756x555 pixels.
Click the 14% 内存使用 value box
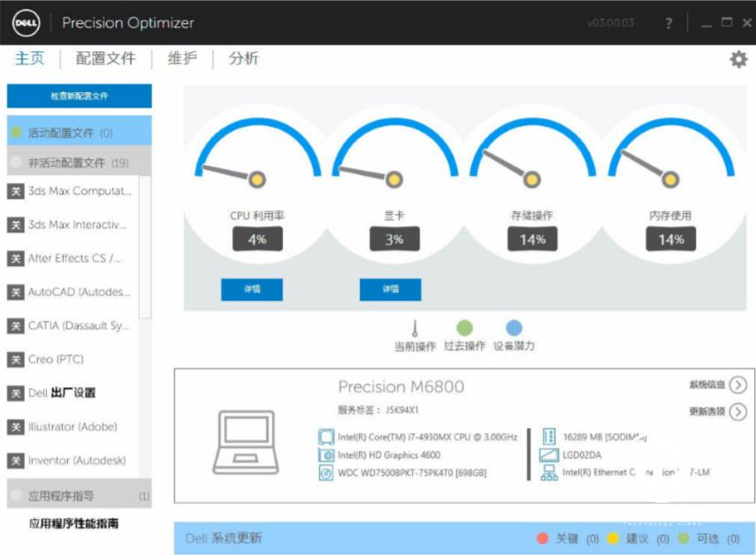point(670,239)
